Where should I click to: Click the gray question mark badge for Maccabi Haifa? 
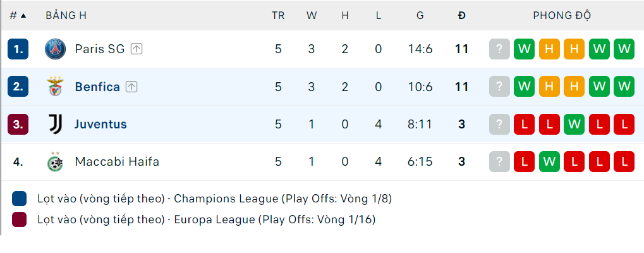(499, 162)
